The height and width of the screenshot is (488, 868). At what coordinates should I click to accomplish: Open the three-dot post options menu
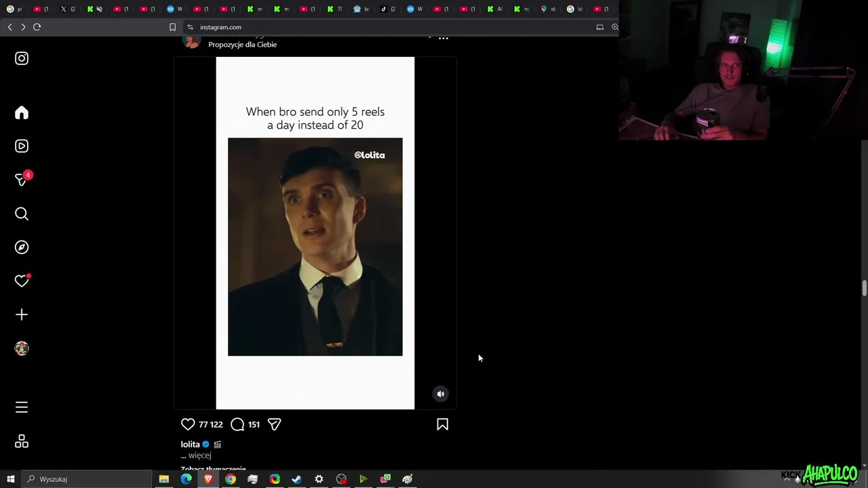click(x=443, y=38)
